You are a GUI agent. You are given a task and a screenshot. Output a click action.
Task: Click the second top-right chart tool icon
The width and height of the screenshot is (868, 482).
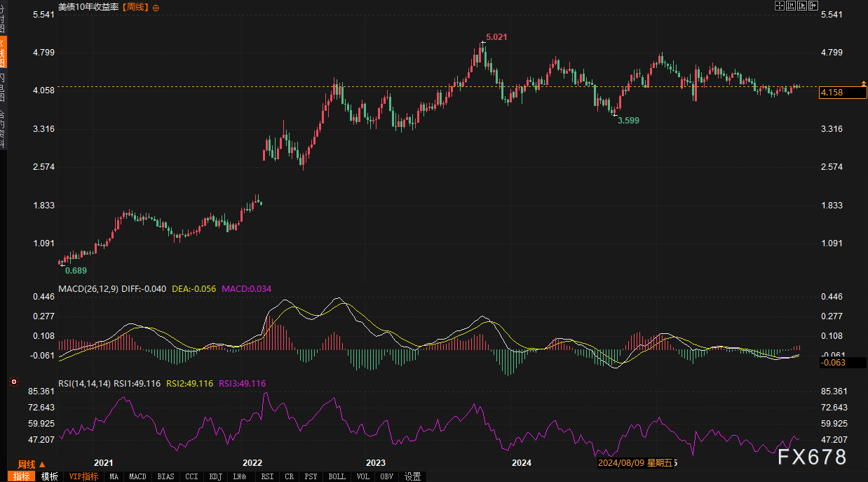(790, 6)
